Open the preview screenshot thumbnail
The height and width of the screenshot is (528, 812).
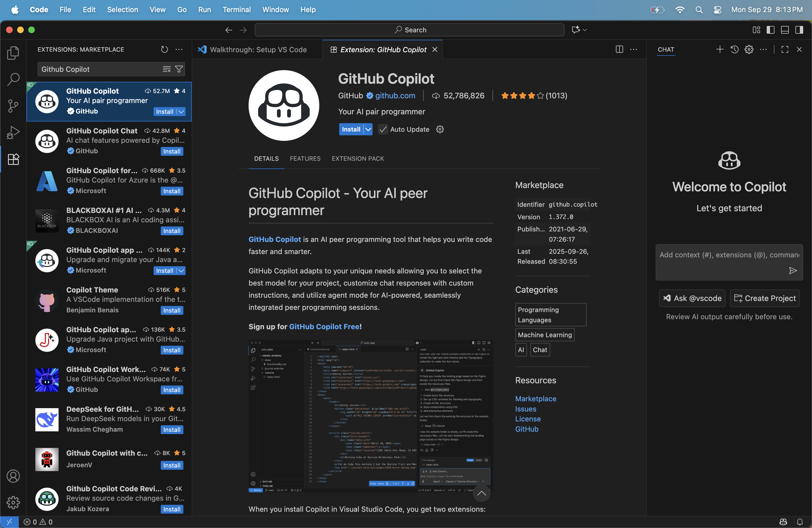[371, 416]
